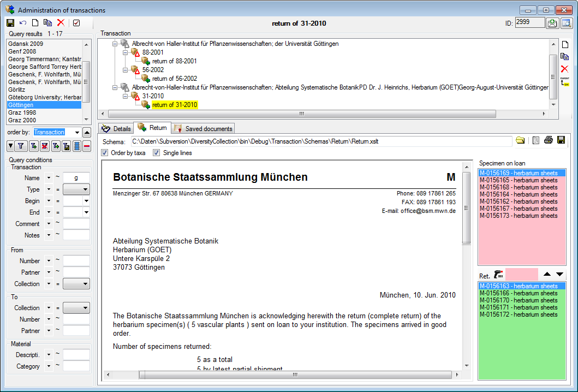
Task: Click the red minus query button
Action: coord(87,146)
